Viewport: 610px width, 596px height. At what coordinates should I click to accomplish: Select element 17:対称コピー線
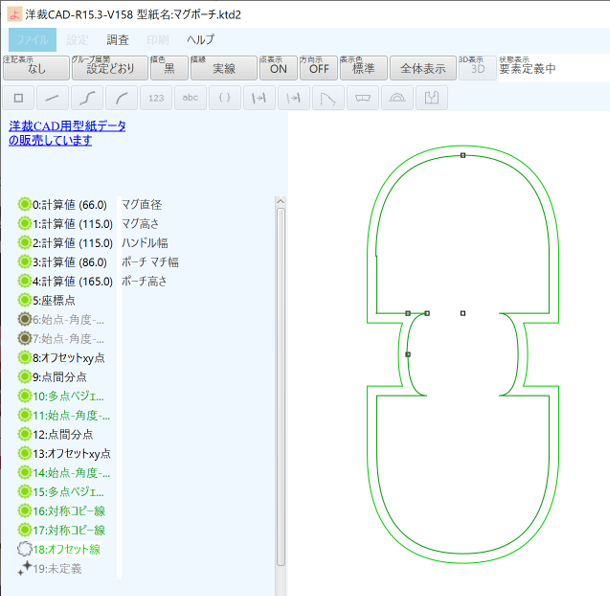pyautogui.click(x=69, y=530)
